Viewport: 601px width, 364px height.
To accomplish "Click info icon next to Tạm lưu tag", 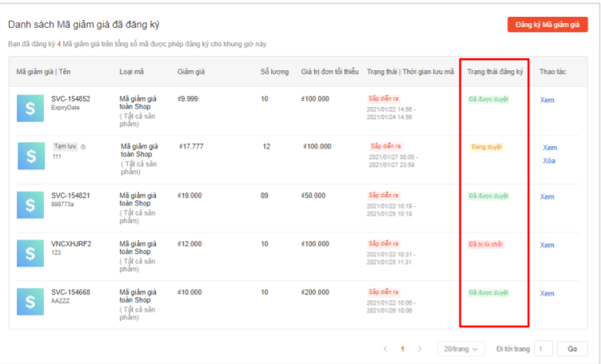I will click(83, 147).
